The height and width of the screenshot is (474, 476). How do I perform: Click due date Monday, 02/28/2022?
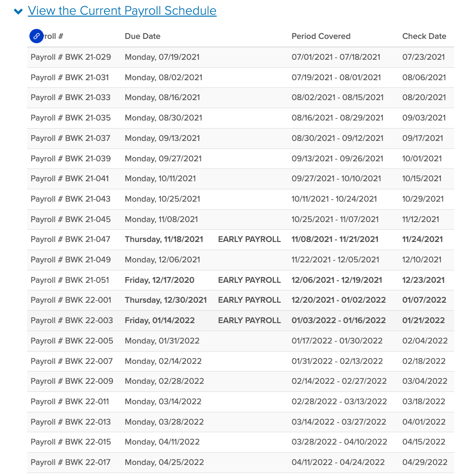coord(164,381)
